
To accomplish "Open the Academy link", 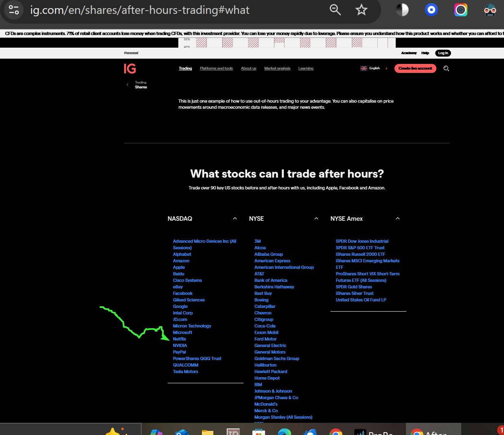I will tap(409, 53).
